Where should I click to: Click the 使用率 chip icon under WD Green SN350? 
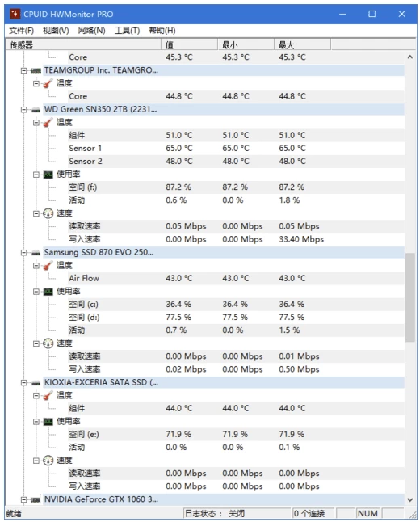[48, 175]
